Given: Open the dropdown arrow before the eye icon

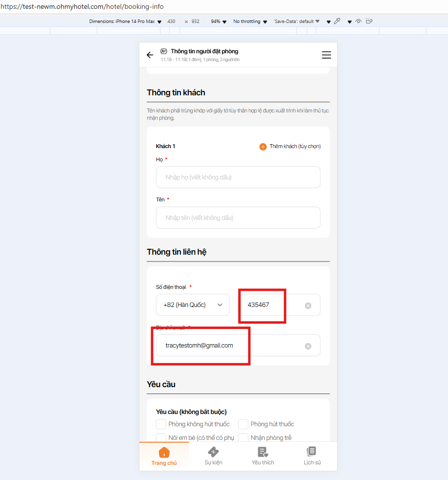Looking at the screenshot, I should [349, 22].
